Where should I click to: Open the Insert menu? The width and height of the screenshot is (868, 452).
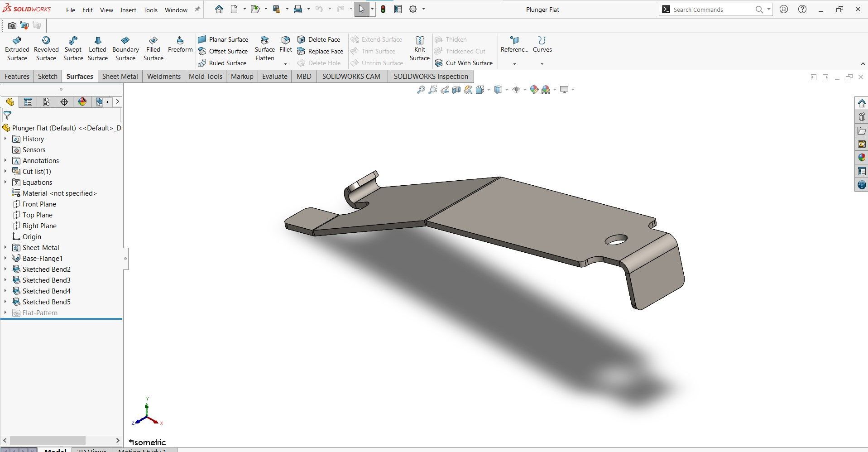click(x=128, y=10)
